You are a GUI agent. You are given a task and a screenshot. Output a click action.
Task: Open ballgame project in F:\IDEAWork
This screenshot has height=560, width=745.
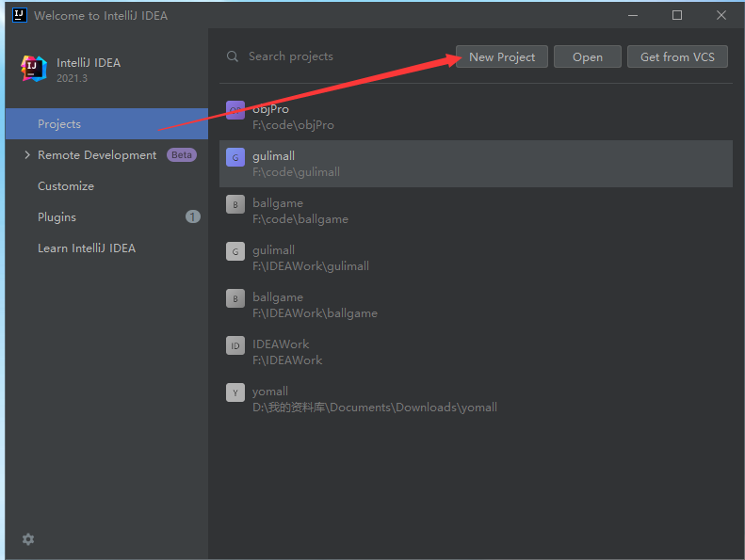pos(476,305)
